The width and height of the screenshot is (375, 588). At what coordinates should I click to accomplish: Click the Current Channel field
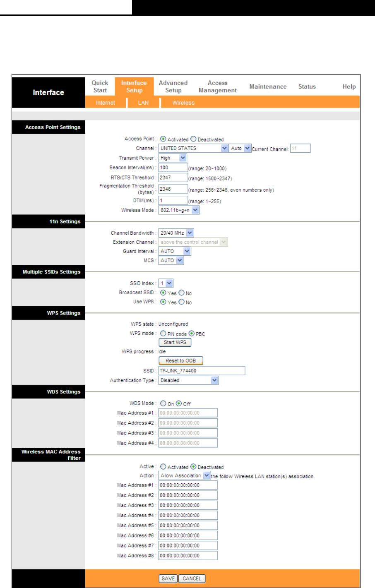pos(300,148)
